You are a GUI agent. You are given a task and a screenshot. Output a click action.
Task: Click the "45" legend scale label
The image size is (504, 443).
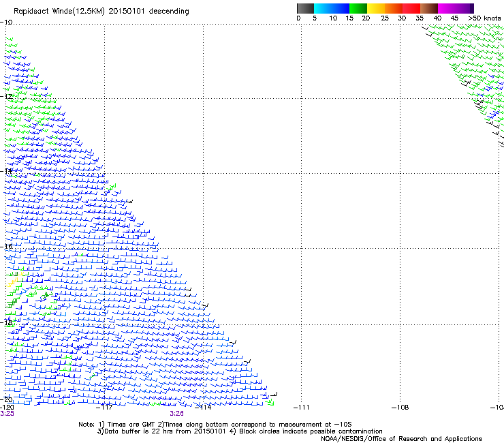454,18
